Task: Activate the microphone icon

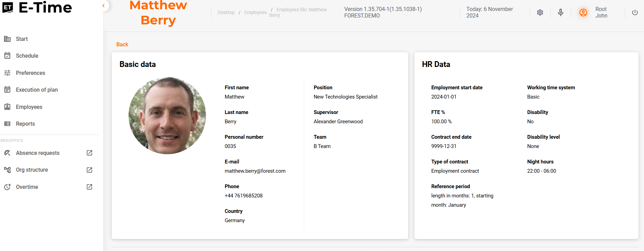Action: pyautogui.click(x=560, y=12)
